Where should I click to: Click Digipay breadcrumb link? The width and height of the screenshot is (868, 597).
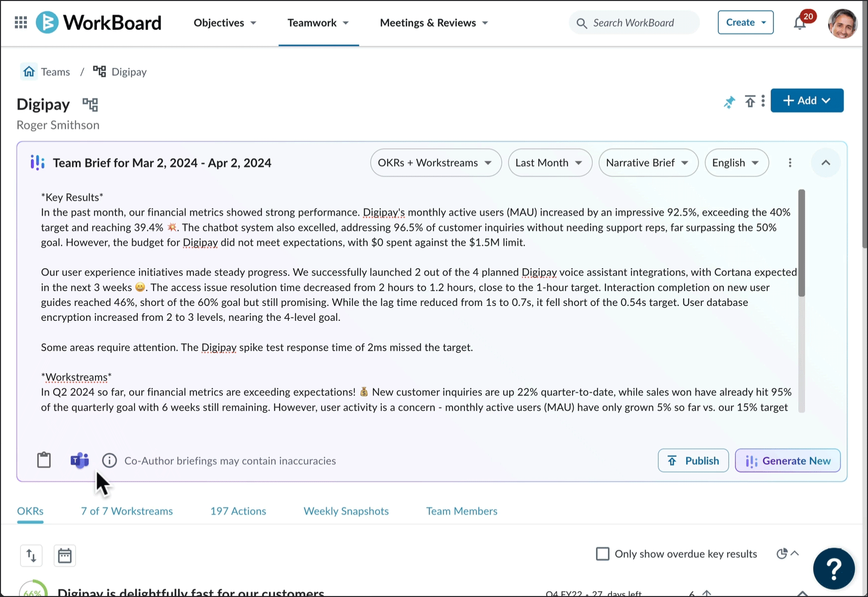[x=129, y=72]
